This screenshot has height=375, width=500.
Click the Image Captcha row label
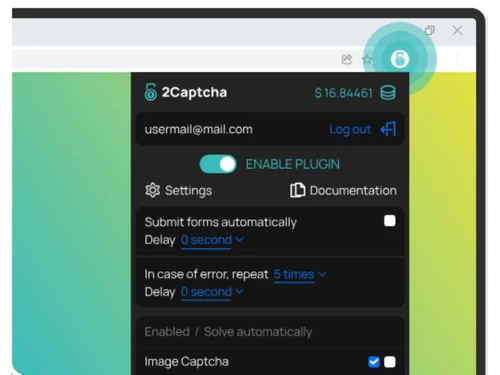(186, 362)
